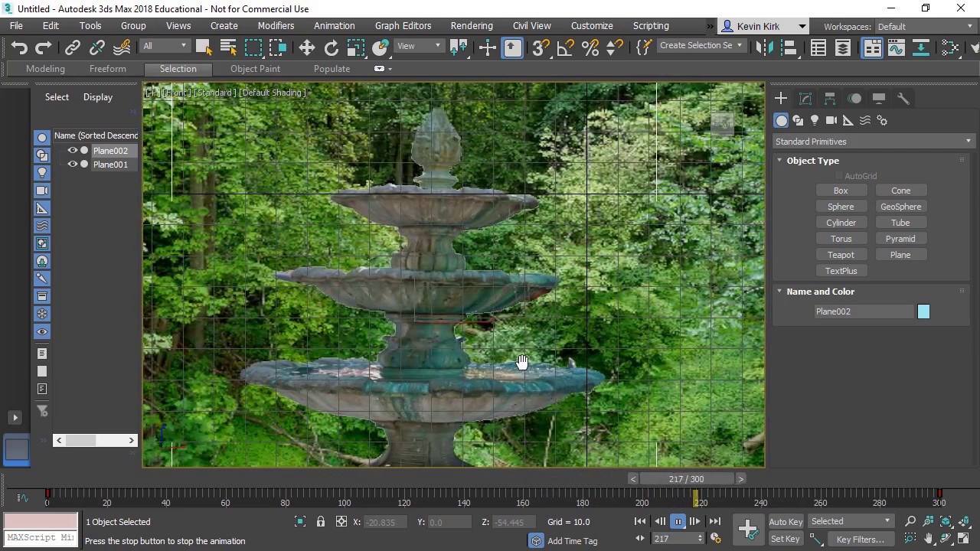Open the Rendering menu
980x551 pixels.
tap(471, 26)
